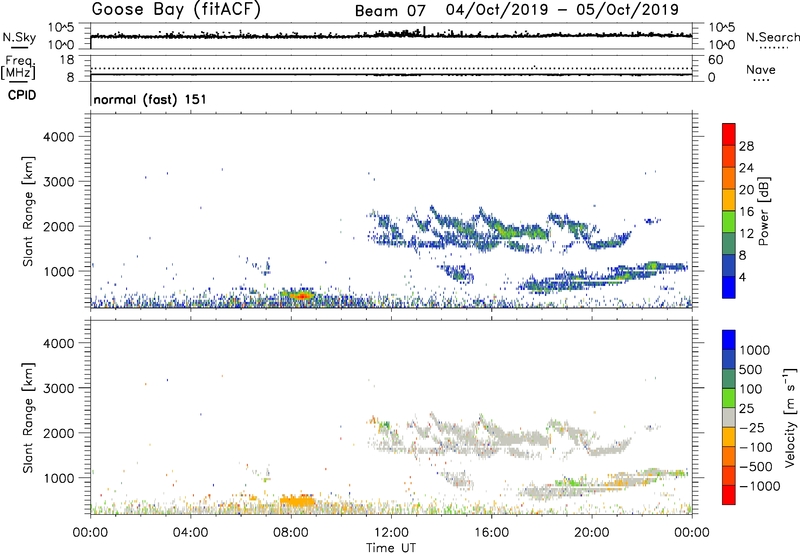Click the 'Nave' legend label
This screenshot has width=800, height=554.
tap(761, 70)
